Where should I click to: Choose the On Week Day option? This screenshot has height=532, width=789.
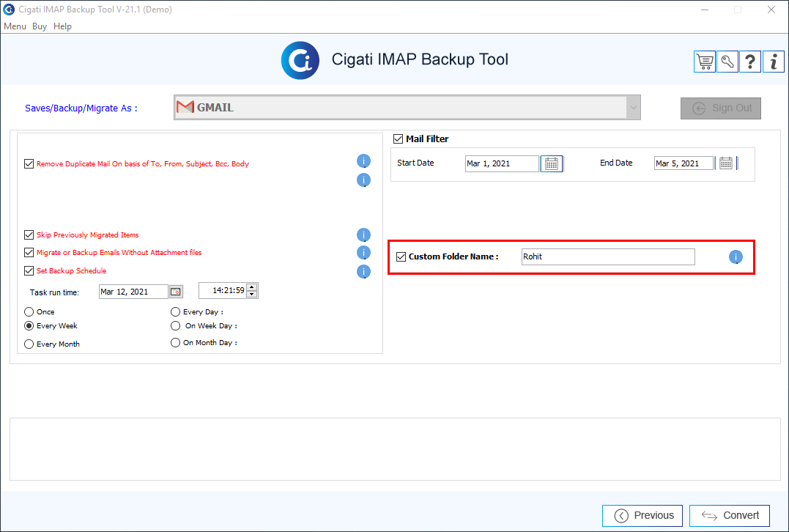click(175, 326)
